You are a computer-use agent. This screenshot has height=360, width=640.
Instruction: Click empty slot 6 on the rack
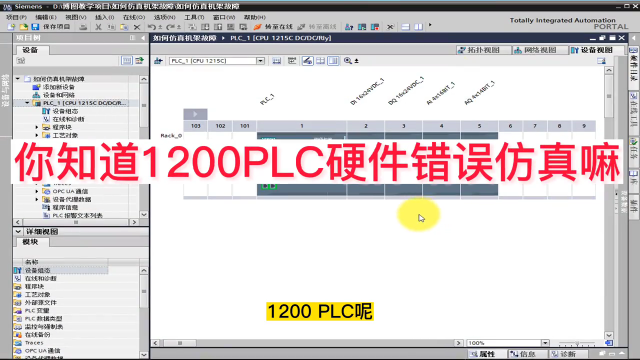pos(510,163)
